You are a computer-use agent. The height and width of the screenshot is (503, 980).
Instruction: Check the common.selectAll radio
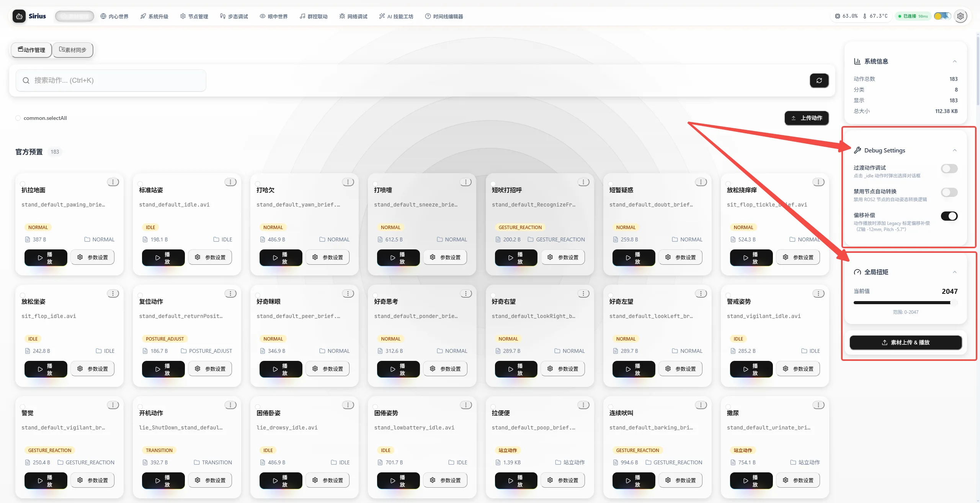click(x=18, y=118)
